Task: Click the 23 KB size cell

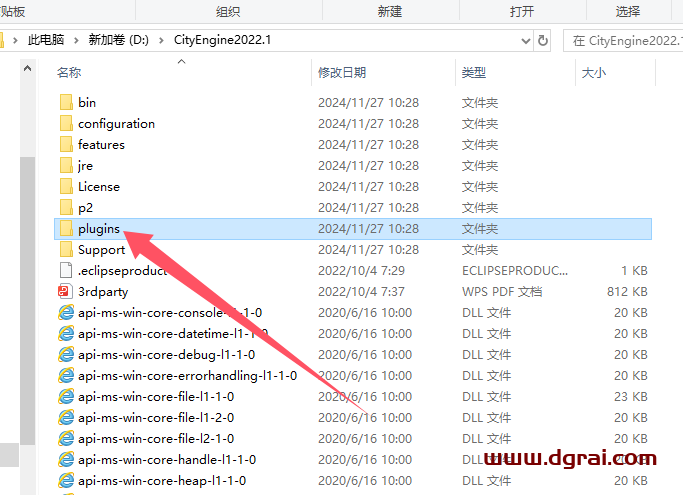Action: pos(631,397)
